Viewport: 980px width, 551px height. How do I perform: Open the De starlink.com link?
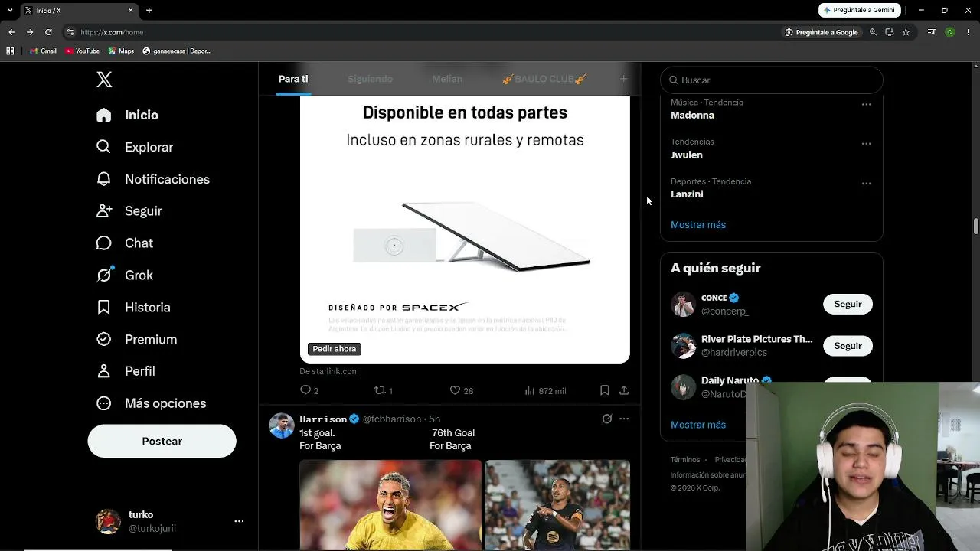(329, 371)
